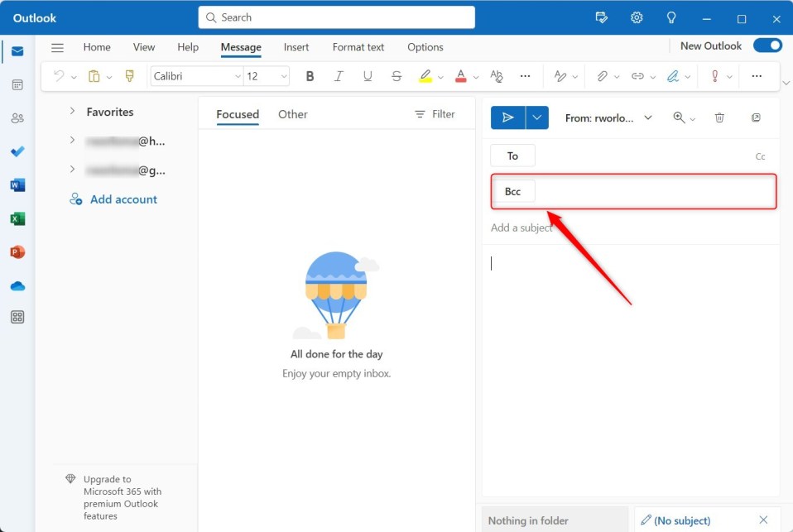Click the underline formatting icon

367,75
